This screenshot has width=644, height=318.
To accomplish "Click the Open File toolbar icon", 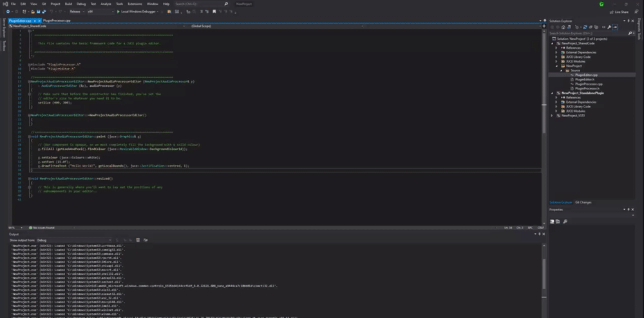I will [x=33, y=12].
